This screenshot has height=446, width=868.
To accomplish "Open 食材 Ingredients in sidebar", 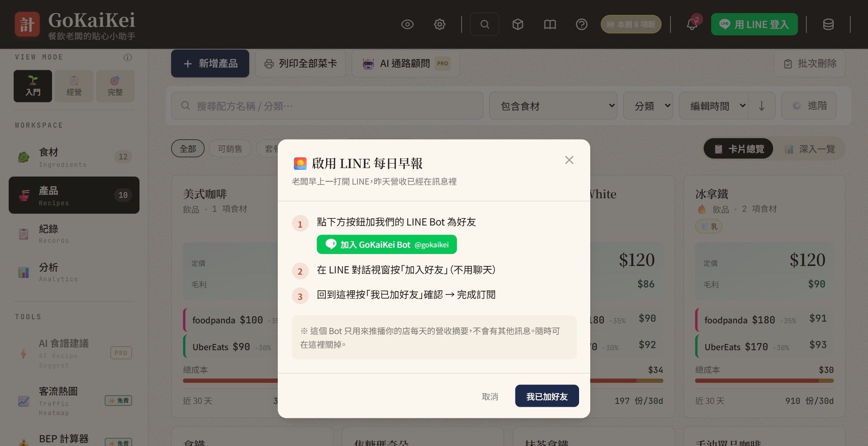I will (74, 157).
